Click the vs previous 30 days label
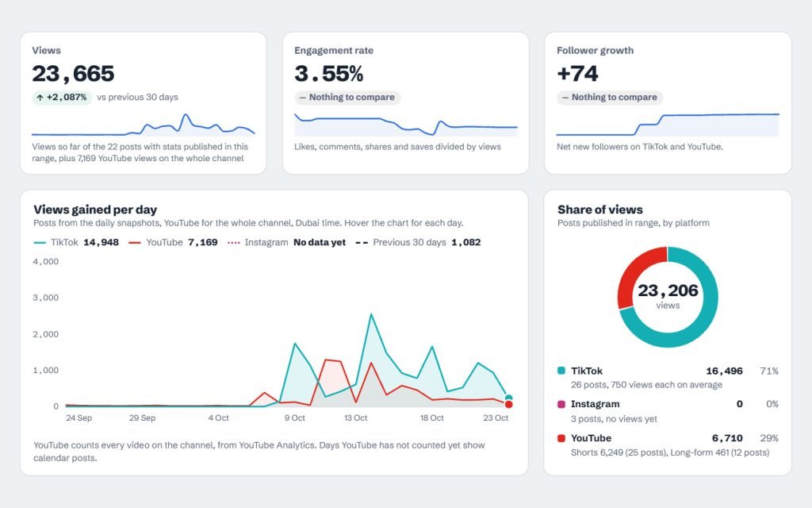The width and height of the screenshot is (812, 508). pos(138,97)
